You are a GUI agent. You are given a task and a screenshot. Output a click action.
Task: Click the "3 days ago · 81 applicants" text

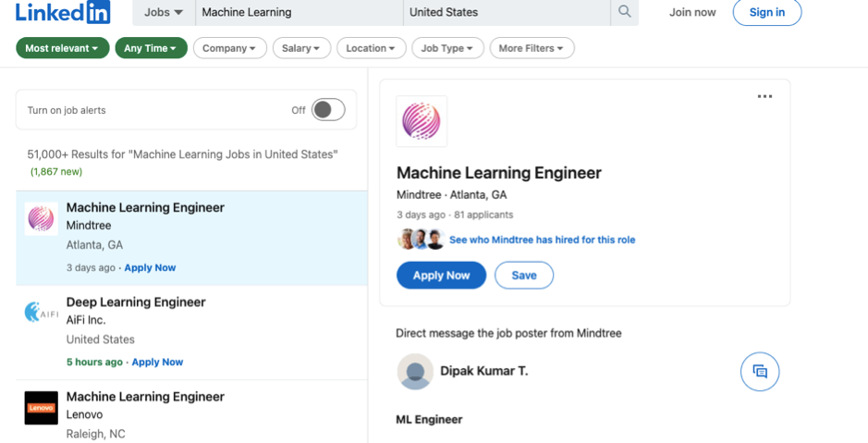pyautogui.click(x=455, y=215)
